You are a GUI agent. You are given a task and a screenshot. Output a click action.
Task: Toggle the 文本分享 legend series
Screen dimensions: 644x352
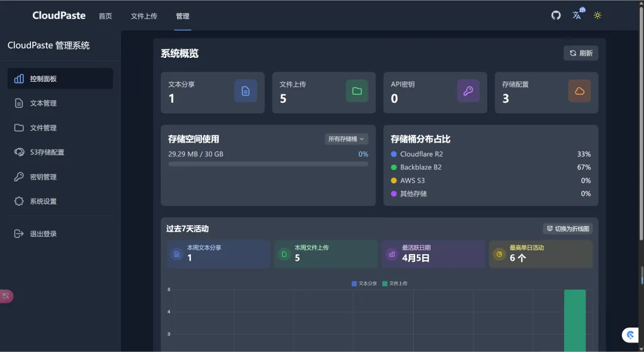click(364, 283)
